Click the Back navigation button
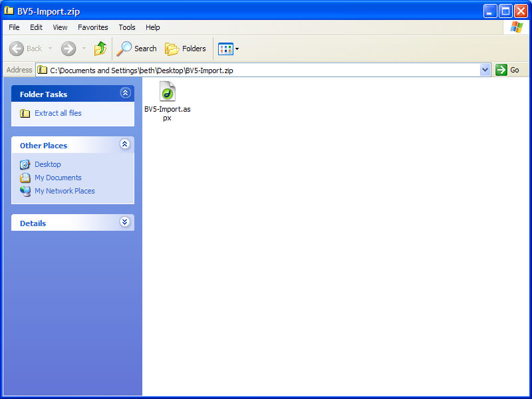532x399 pixels. coord(26,49)
